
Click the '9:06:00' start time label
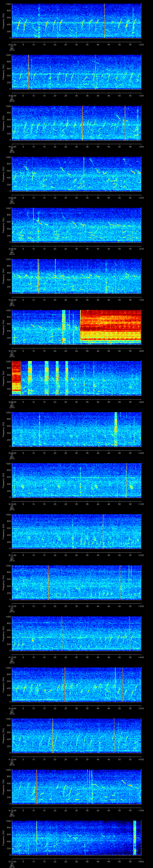coord(12,300)
